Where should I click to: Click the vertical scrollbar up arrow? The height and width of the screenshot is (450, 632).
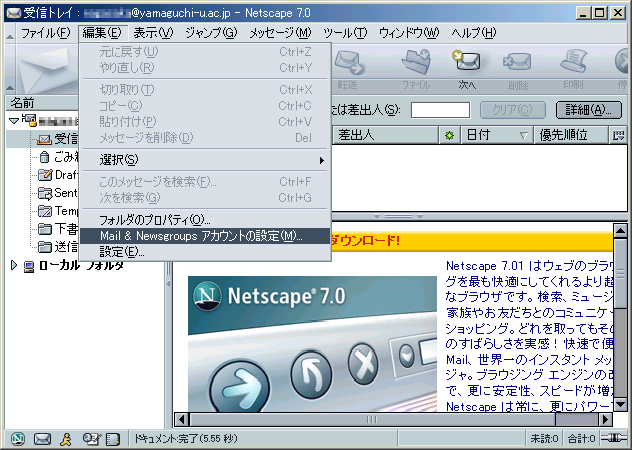[620, 231]
